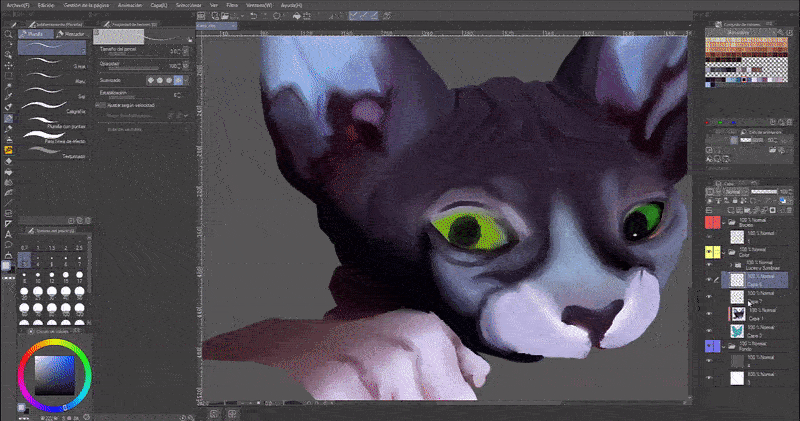Delete sub tool with trash icon below brush list
The width and height of the screenshot is (800, 421).
coord(88,220)
